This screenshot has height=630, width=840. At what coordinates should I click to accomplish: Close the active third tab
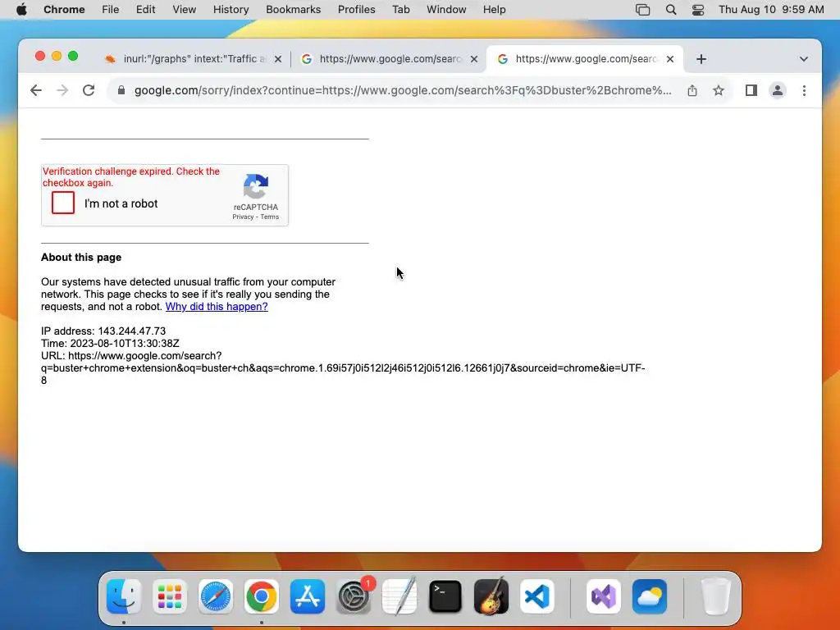pyautogui.click(x=670, y=59)
